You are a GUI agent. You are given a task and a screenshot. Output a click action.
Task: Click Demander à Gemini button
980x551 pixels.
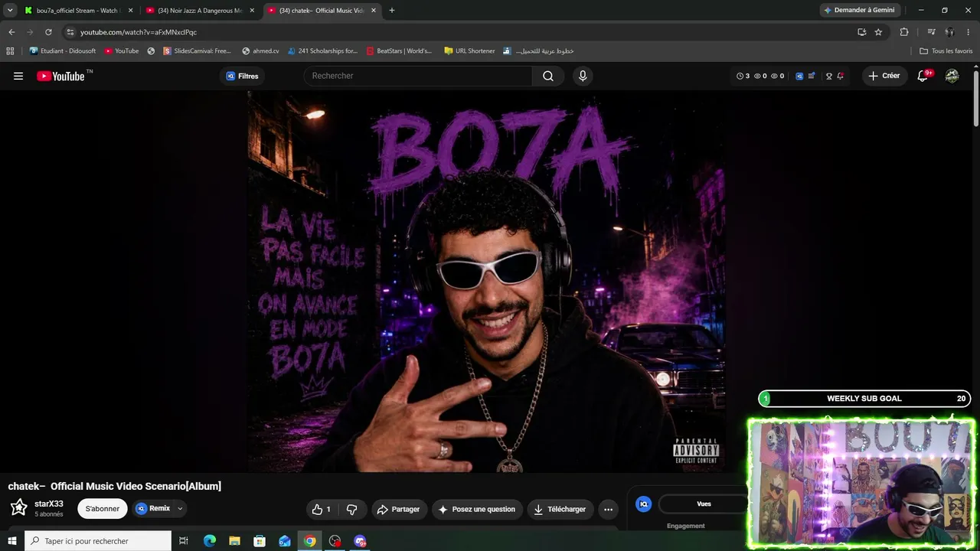pos(859,10)
